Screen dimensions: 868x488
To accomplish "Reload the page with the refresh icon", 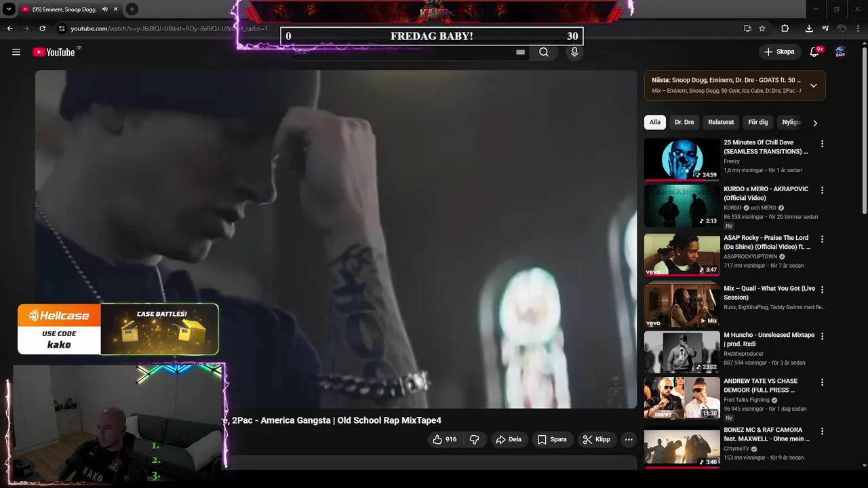I will point(42,28).
